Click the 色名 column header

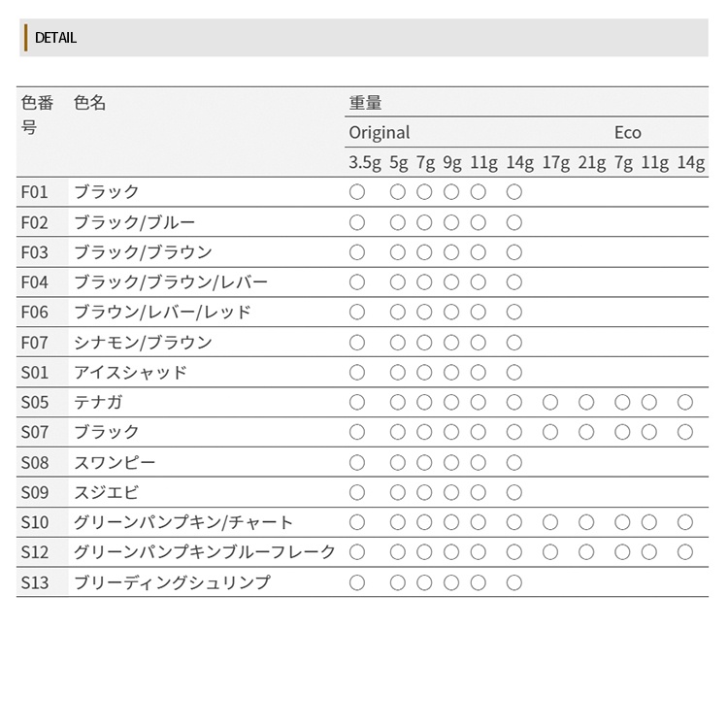point(90,103)
